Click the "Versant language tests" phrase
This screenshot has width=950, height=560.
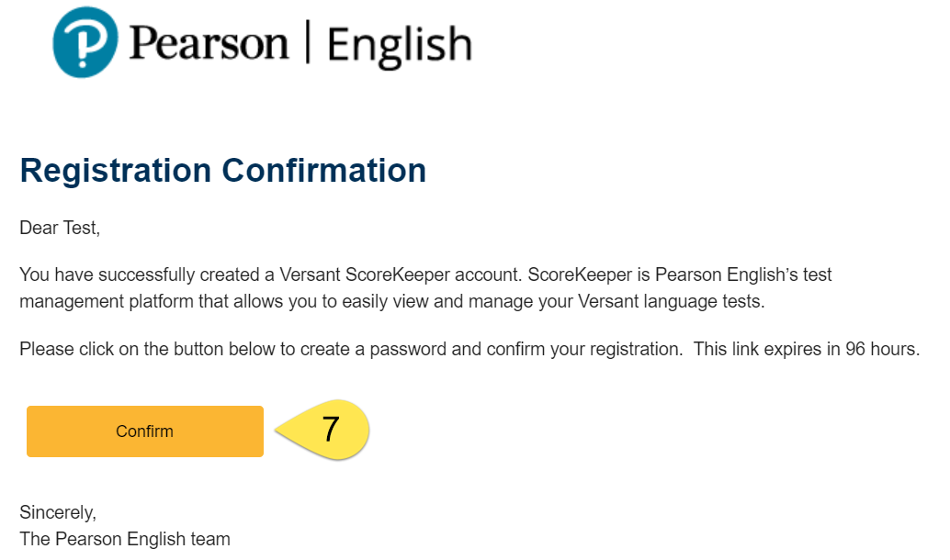coord(681,301)
